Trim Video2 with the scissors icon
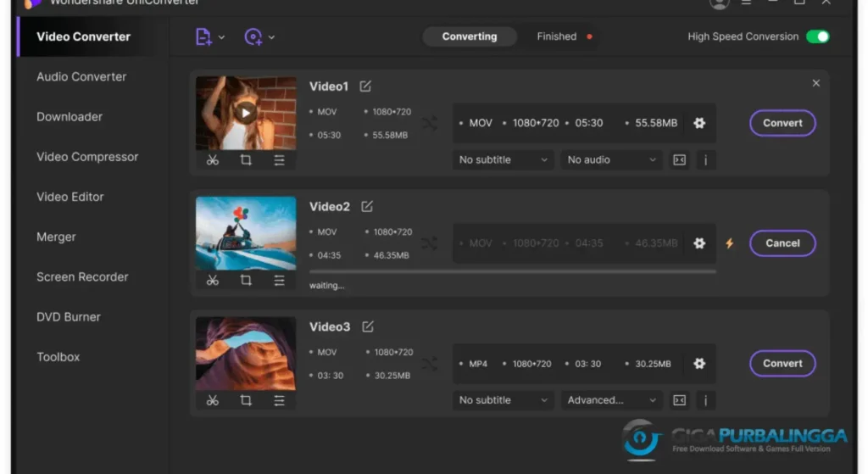The height and width of the screenshot is (474, 868). click(213, 280)
